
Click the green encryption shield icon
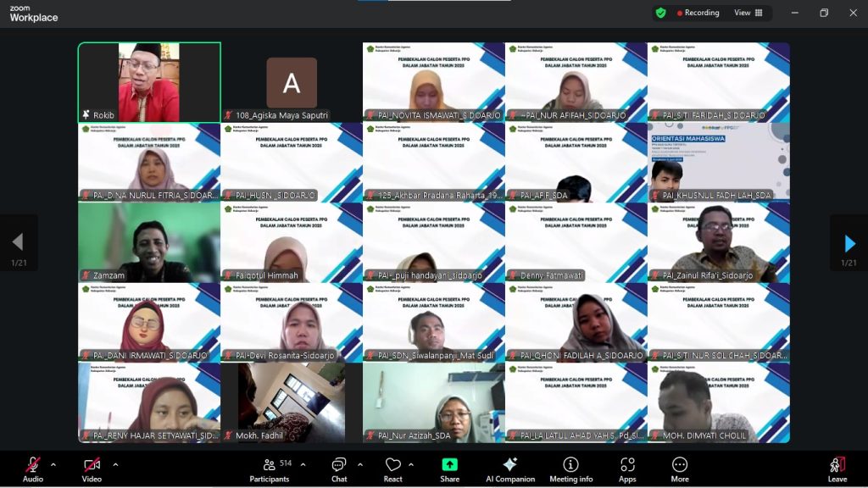(x=660, y=13)
